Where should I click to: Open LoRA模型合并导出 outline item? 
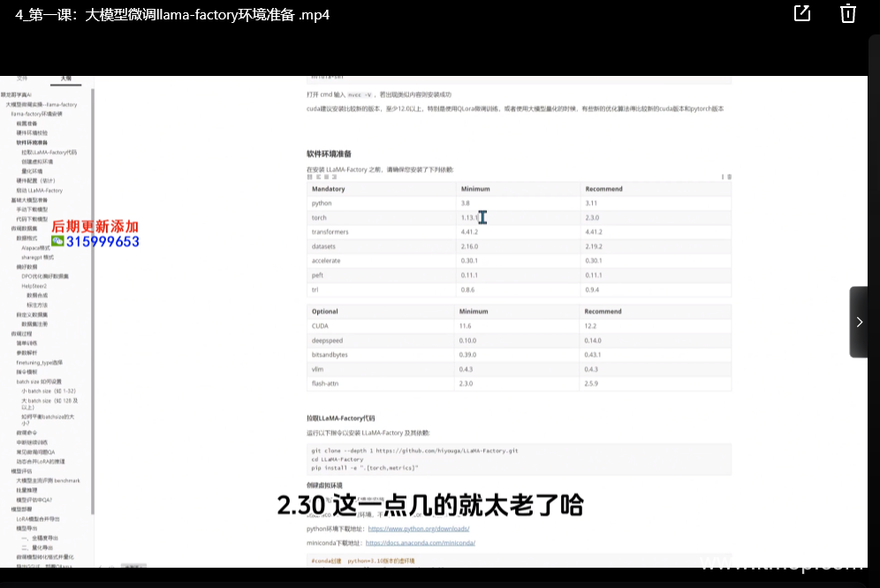coord(38,519)
